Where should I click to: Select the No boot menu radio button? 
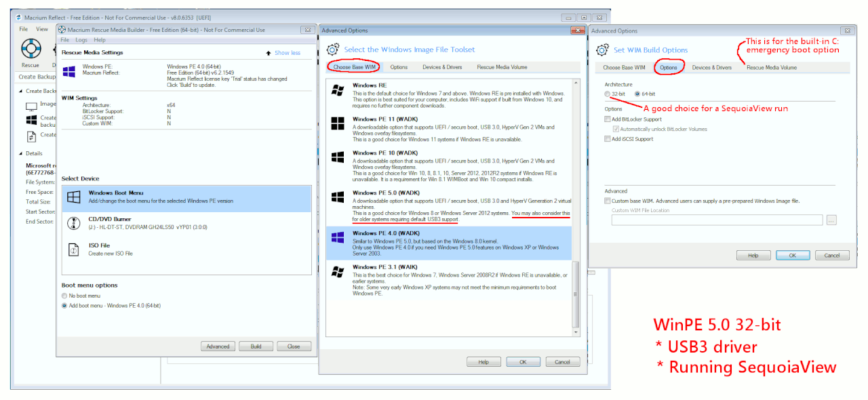click(x=64, y=296)
